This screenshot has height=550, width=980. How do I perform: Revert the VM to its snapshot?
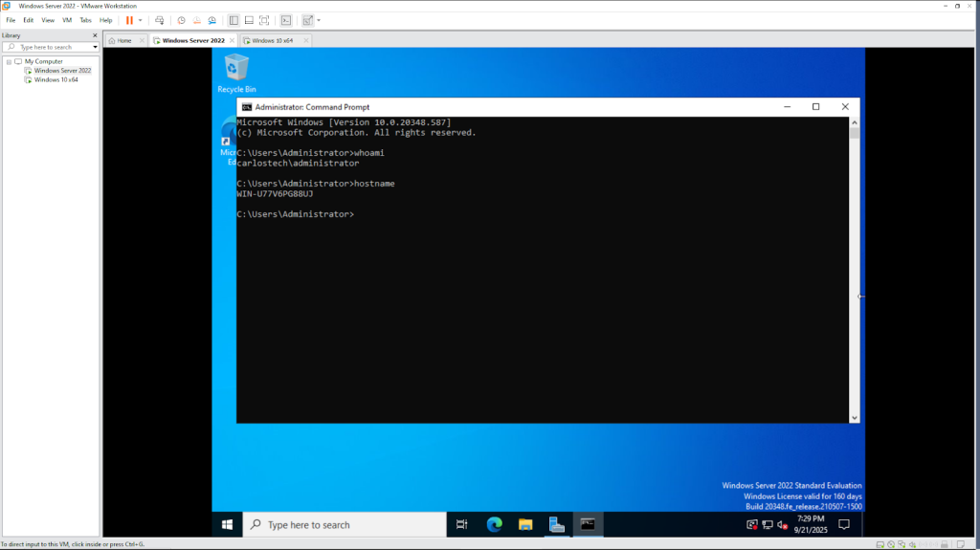coord(196,20)
